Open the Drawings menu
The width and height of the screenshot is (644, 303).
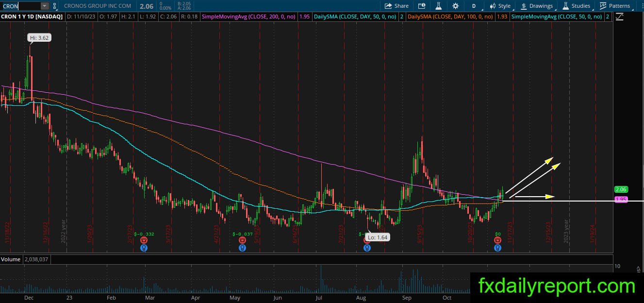[x=537, y=6]
